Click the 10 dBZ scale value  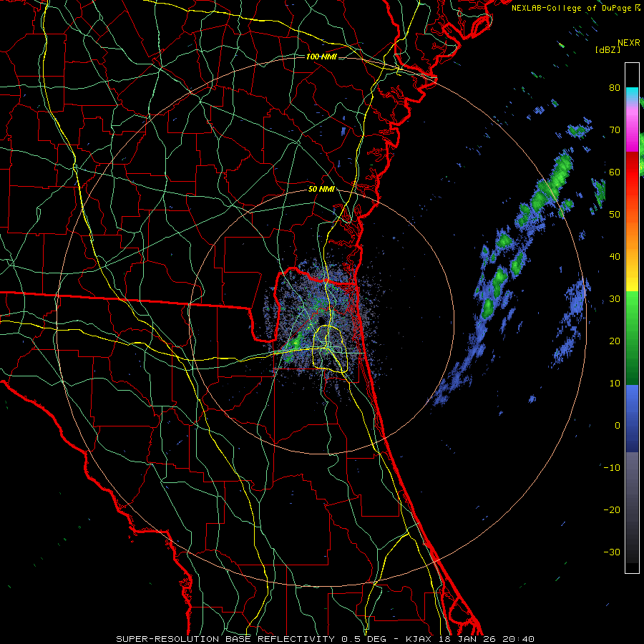[615, 384]
